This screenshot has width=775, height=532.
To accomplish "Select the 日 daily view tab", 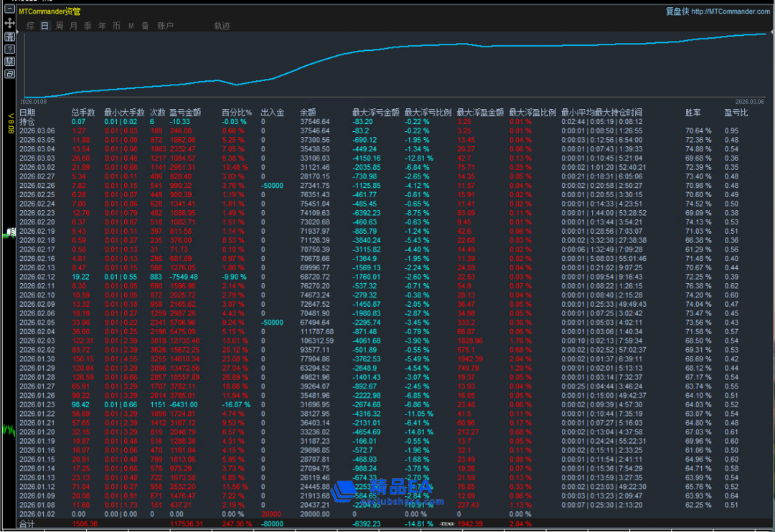I will [x=44, y=26].
